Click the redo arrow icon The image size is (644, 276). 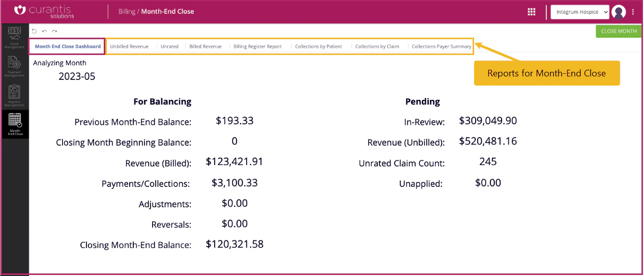coord(54,31)
